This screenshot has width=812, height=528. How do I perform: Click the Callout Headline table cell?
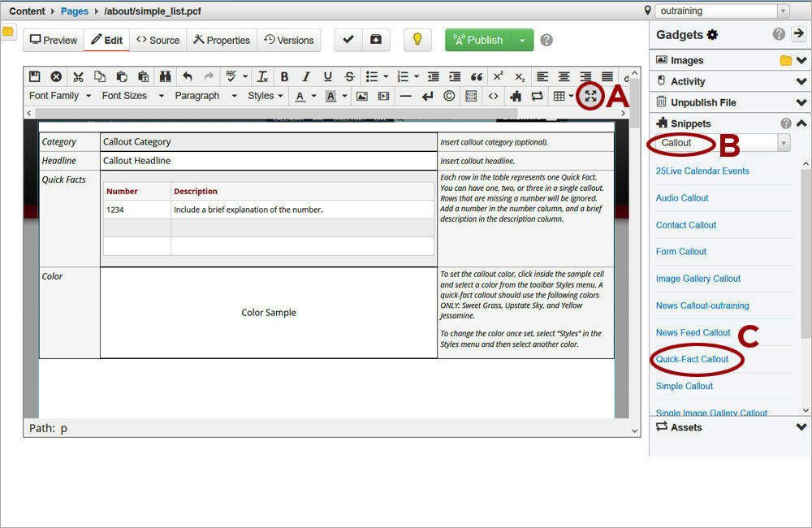pos(269,161)
